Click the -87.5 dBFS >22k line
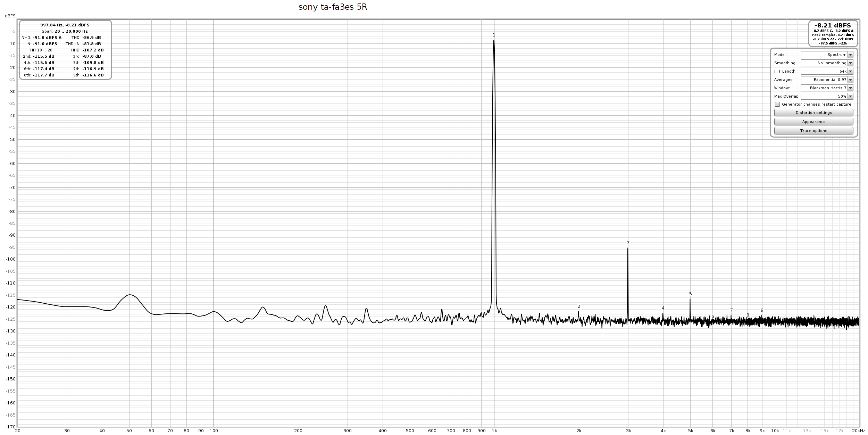Image resolution: width=868 pixels, height=435 pixels. click(x=833, y=43)
